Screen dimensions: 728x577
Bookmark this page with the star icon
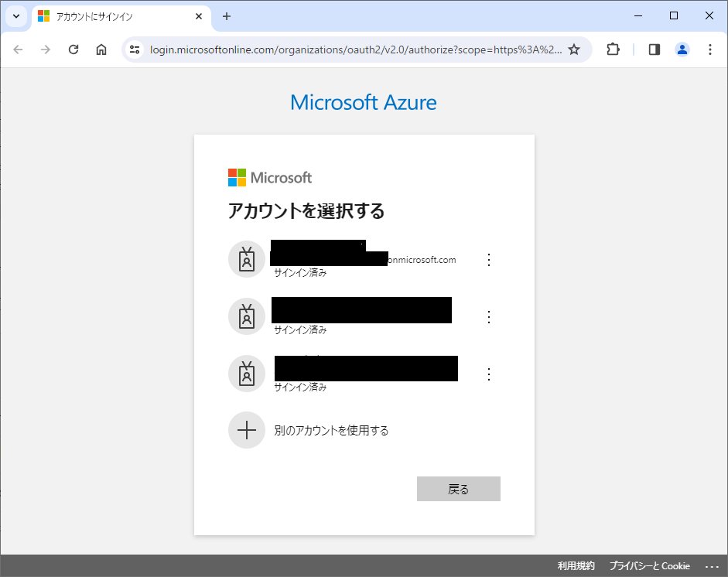tap(574, 50)
